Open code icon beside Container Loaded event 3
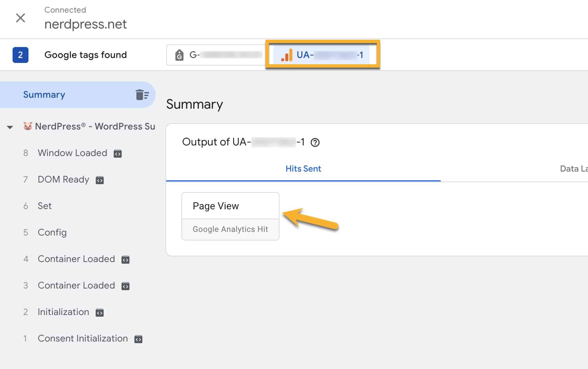The image size is (588, 369). [x=125, y=286]
